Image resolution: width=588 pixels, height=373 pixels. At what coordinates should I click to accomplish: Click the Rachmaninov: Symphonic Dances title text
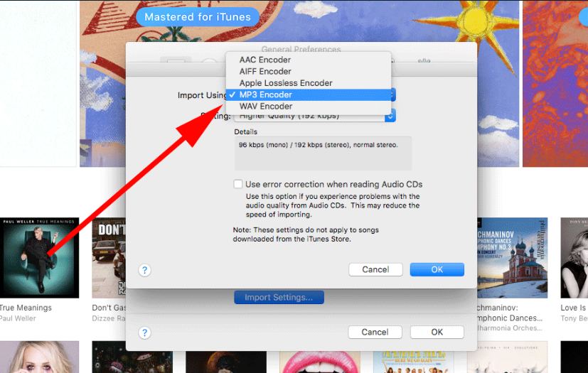point(510,313)
